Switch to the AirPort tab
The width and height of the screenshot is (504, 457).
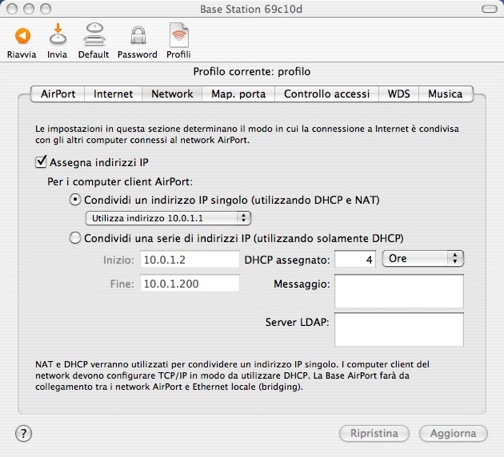point(58,94)
